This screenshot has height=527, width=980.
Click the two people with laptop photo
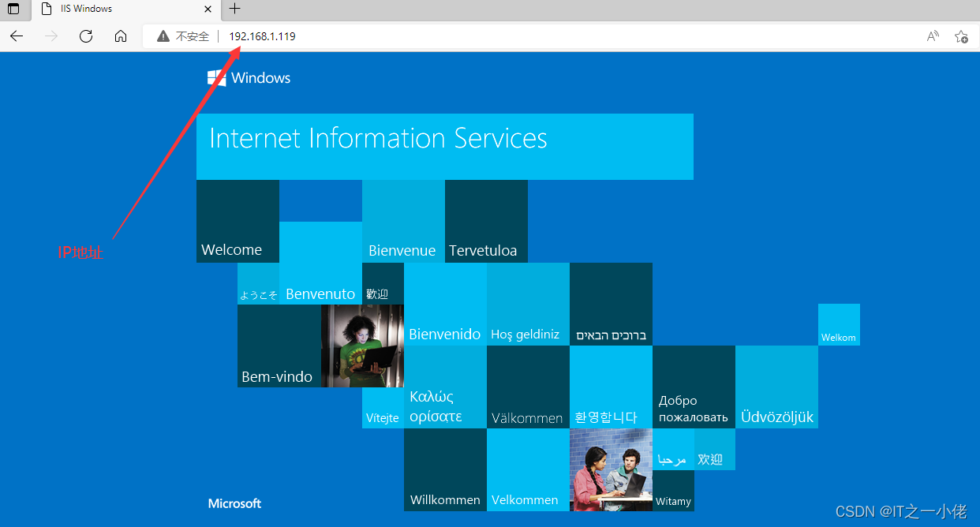611,469
